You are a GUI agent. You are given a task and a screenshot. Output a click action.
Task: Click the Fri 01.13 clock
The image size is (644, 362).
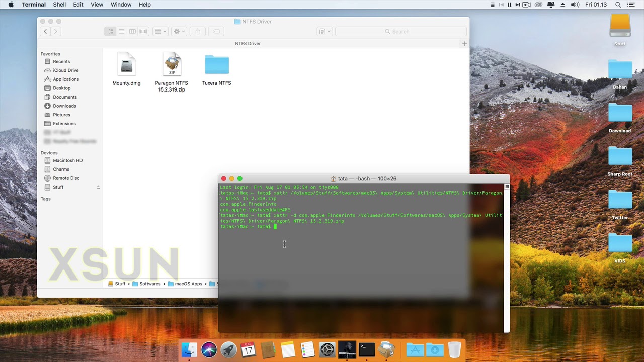(596, 5)
